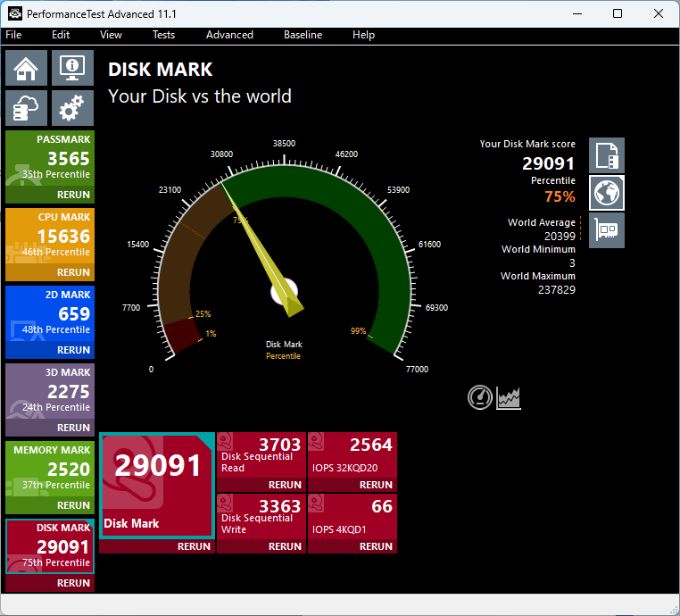Screen dimensions: 680x616
Task: Select the globe world comparison icon
Action: point(607,193)
